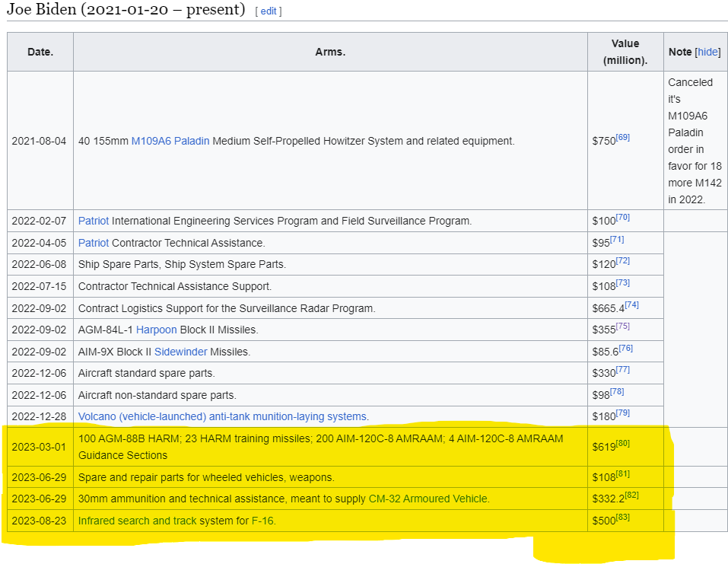
Task: Select the 2023-03-01 date cell
Action: point(40,447)
